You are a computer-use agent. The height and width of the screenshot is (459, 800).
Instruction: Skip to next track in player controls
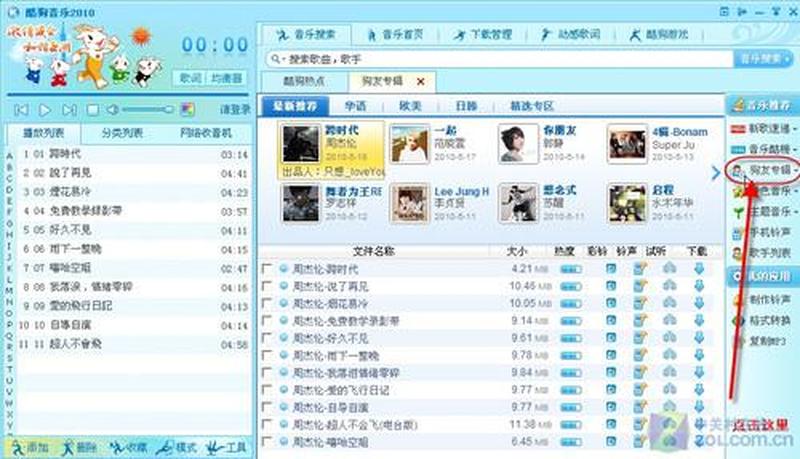coord(69,110)
